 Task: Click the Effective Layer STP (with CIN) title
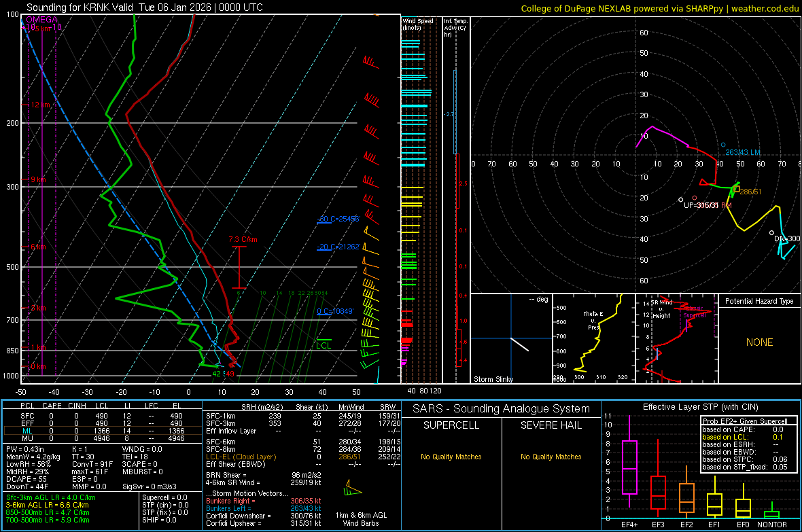pyautogui.click(x=700, y=407)
